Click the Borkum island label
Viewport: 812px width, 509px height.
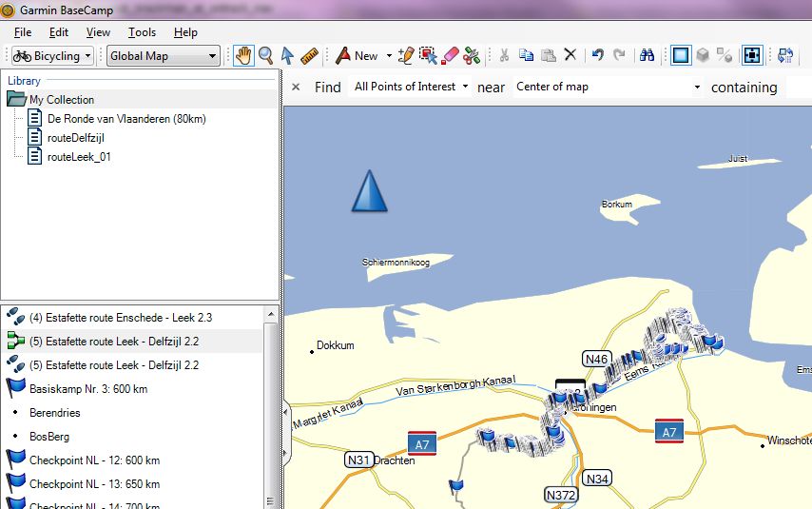[x=616, y=205]
